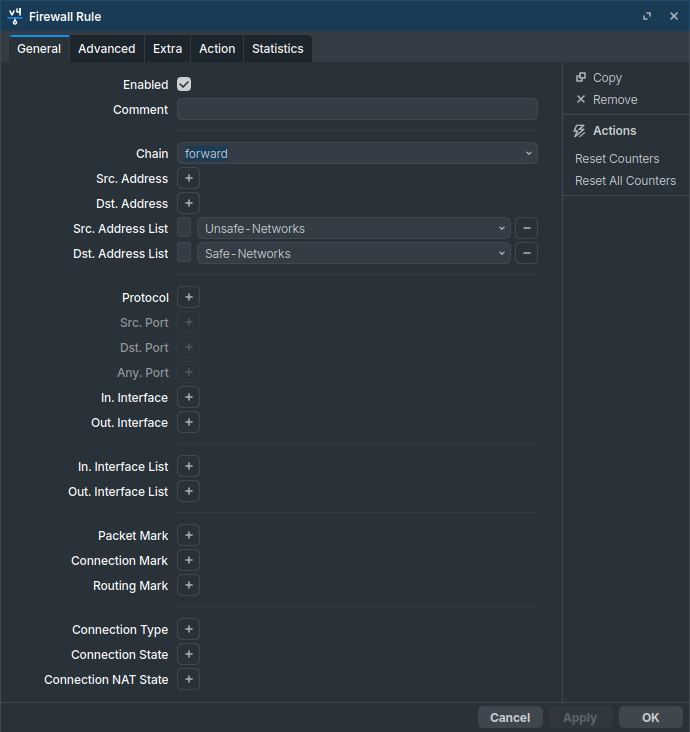Open the Chain dropdown showing forward
This screenshot has width=690, height=732.
click(357, 154)
